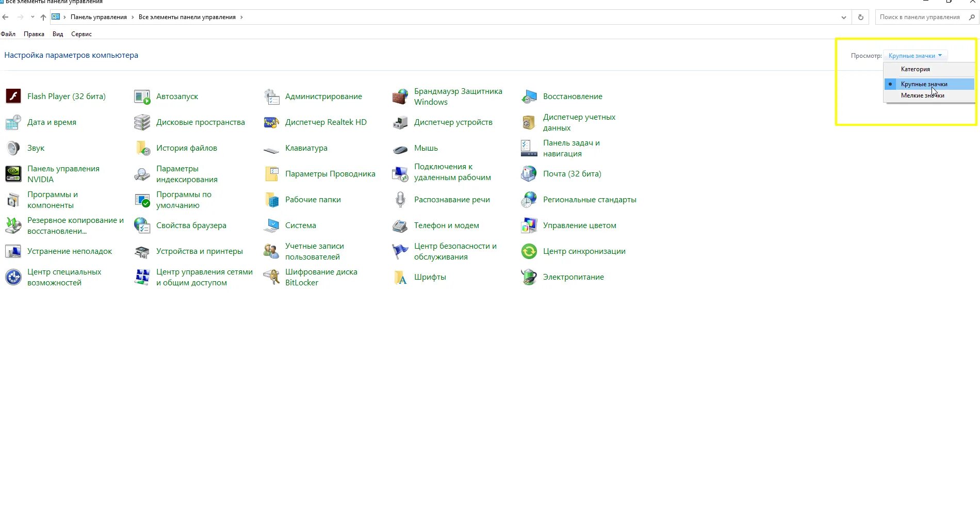980x516 pixels.
Task: Click the Администрирование icon
Action: tap(271, 96)
